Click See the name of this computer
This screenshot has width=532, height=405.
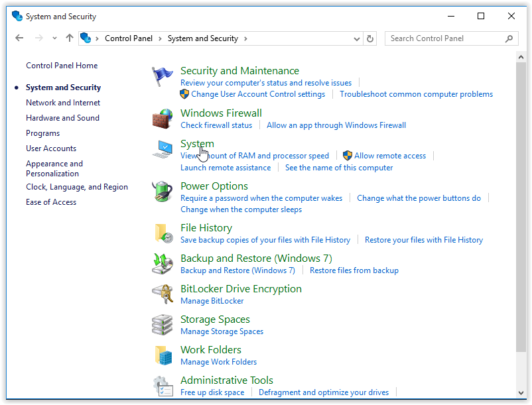click(x=339, y=168)
